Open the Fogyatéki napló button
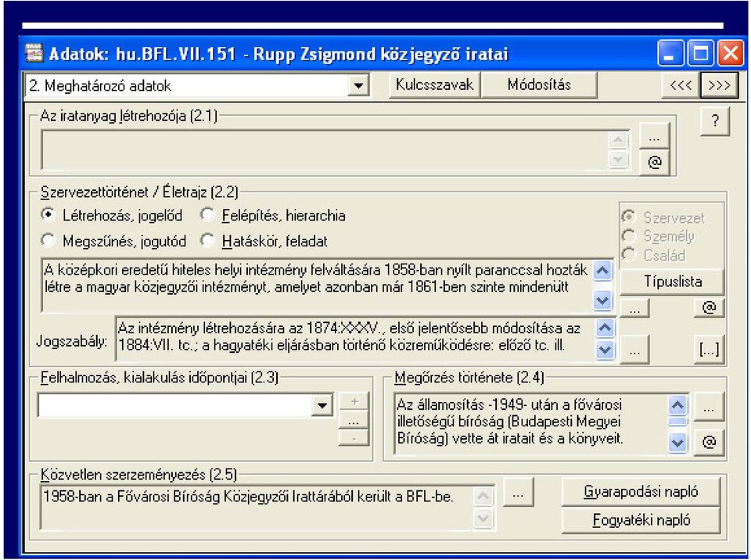Image resolution: width=751 pixels, height=560 pixels. pos(641,520)
